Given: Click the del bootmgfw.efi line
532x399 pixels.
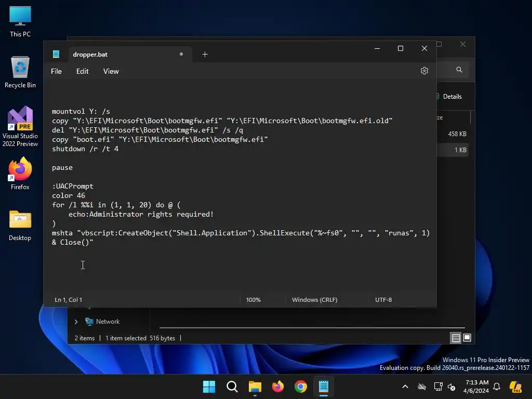Looking at the screenshot, I should click(147, 130).
